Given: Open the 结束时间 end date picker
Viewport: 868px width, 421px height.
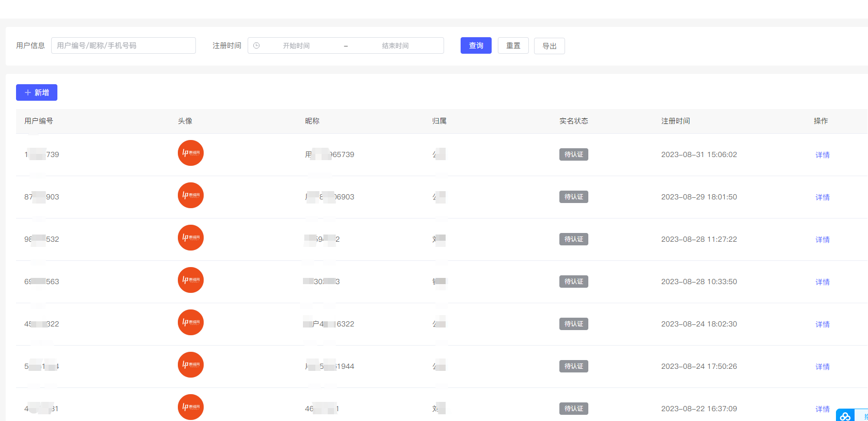Looking at the screenshot, I should [395, 45].
